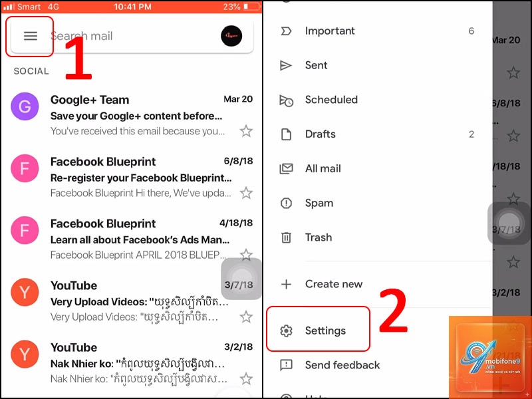Open the Trash folder
This screenshot has height=399, width=532.
[x=378, y=237]
